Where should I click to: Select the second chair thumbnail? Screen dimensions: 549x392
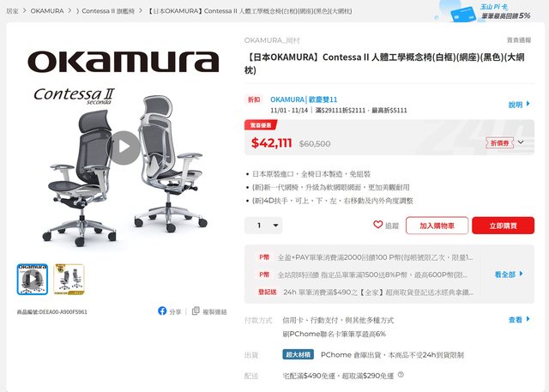69,280
